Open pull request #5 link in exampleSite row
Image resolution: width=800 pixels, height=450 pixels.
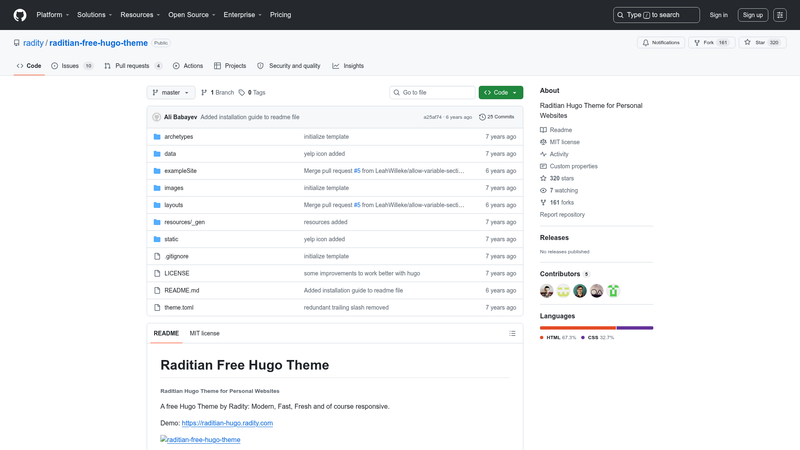click(x=357, y=171)
